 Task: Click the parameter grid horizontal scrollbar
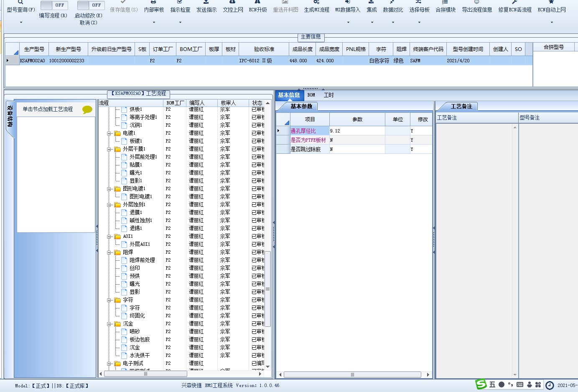coord(352,374)
